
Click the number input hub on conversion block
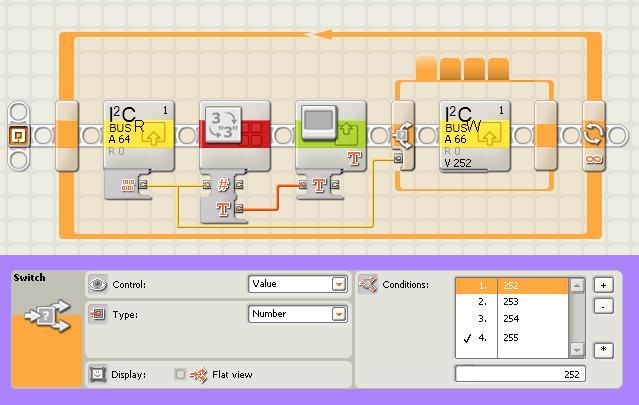207,185
